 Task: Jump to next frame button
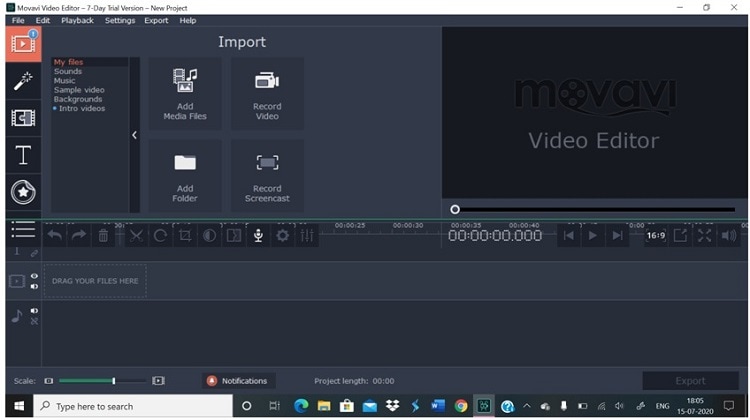pos(618,235)
